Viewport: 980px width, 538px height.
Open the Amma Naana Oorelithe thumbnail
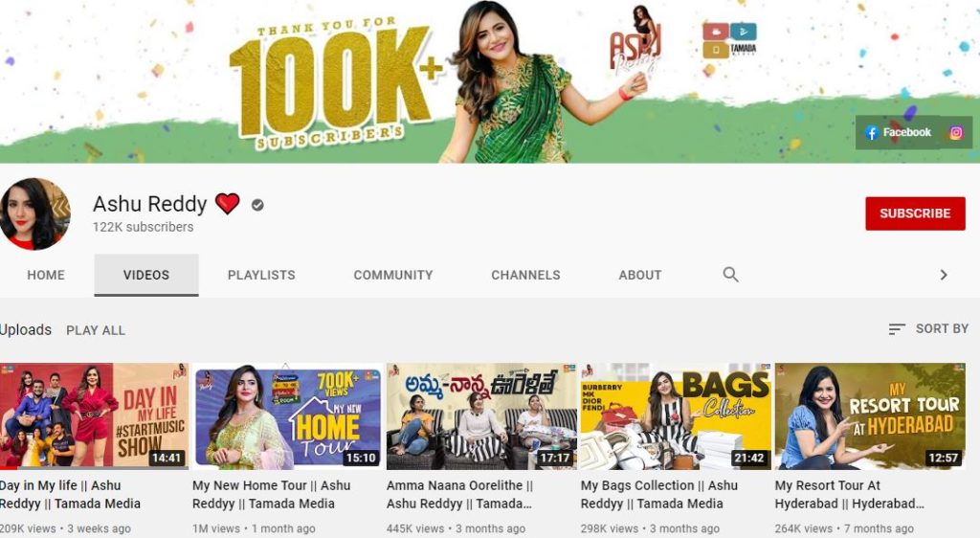(481, 416)
